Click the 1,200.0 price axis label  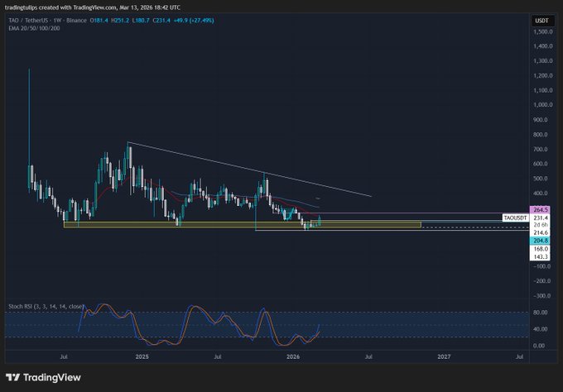pyautogui.click(x=542, y=76)
